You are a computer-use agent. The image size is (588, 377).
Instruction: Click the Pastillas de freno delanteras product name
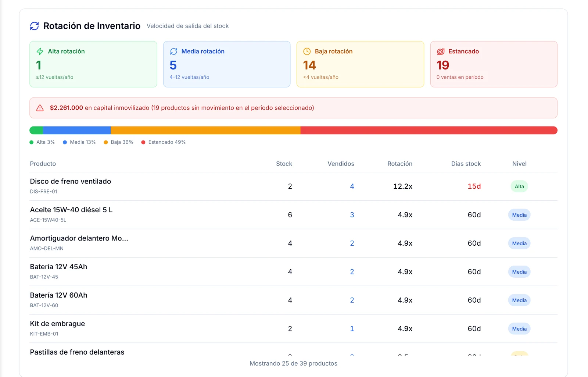point(77,352)
